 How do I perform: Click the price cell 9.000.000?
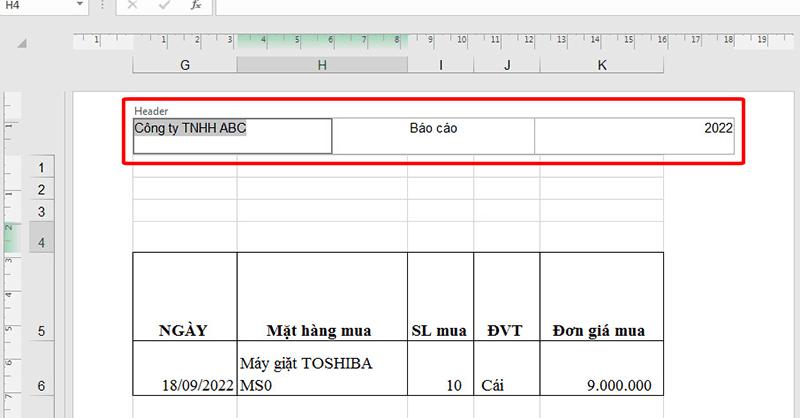coord(602,368)
